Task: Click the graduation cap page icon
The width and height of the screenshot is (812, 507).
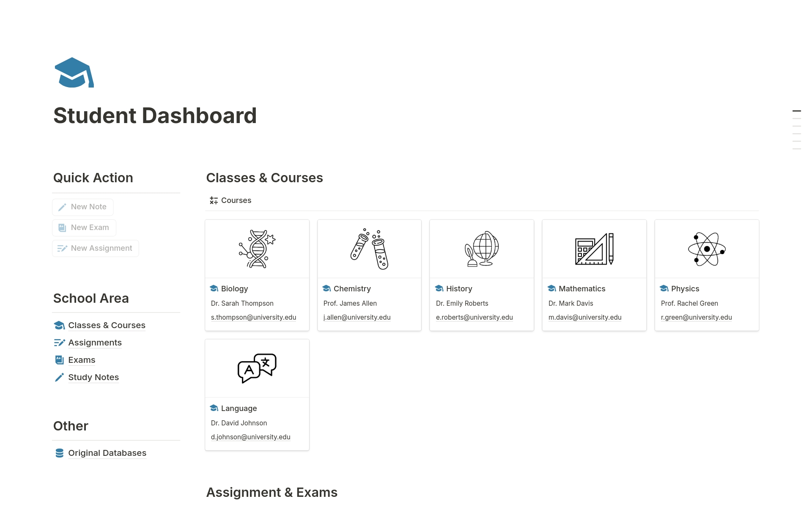Action: point(74,72)
